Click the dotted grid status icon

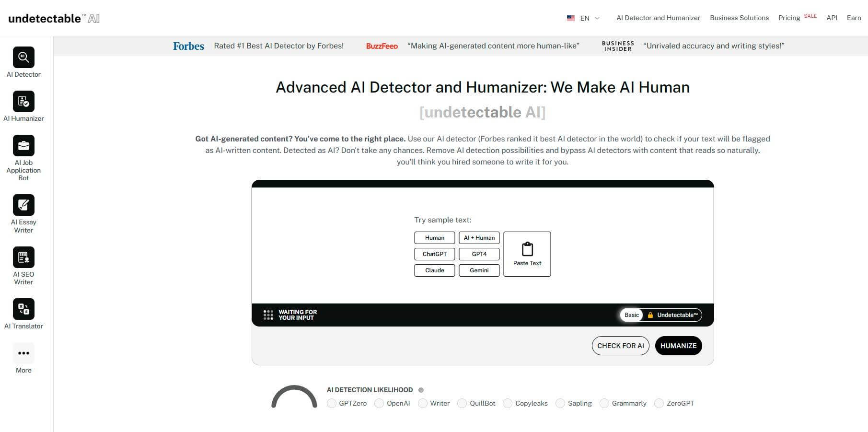268,315
